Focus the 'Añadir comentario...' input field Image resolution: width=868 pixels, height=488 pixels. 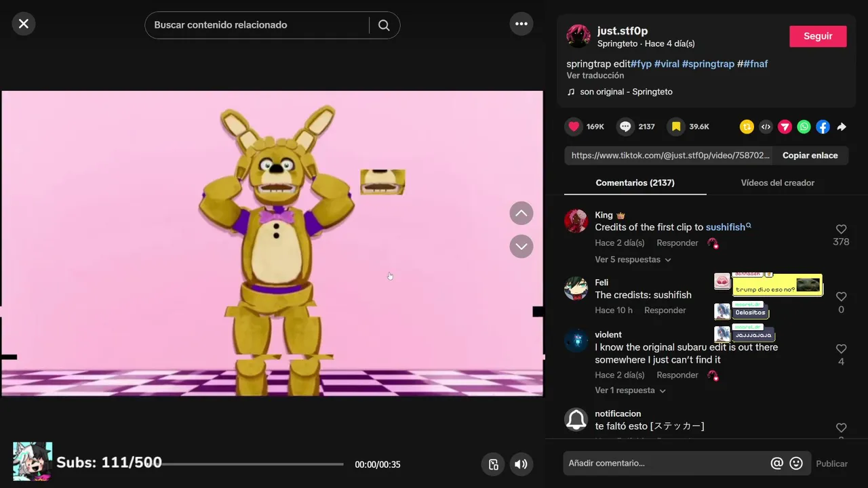(667, 464)
